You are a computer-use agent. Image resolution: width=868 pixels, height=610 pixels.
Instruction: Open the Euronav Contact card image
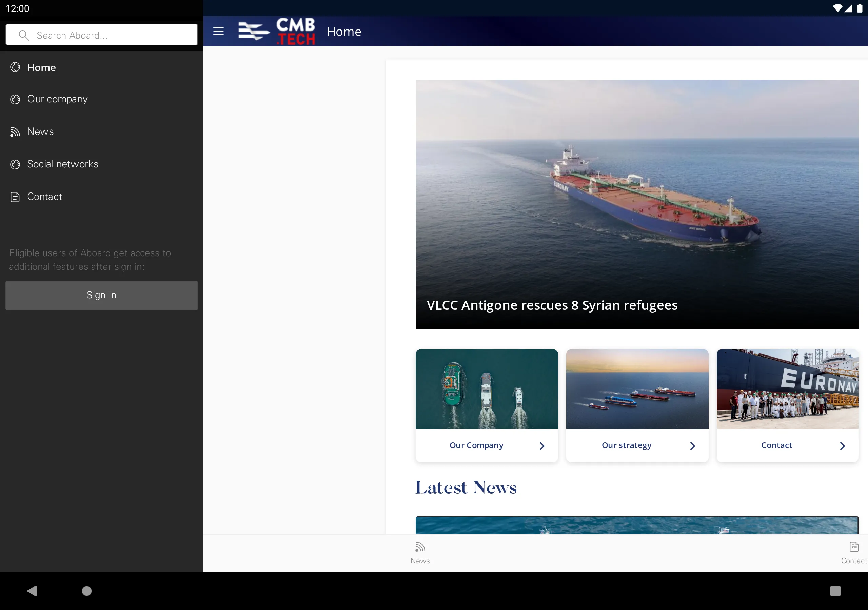click(788, 389)
